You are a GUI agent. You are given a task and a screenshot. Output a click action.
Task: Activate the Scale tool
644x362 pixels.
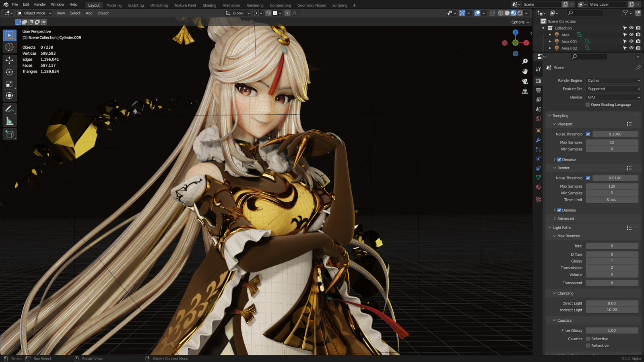point(10,84)
